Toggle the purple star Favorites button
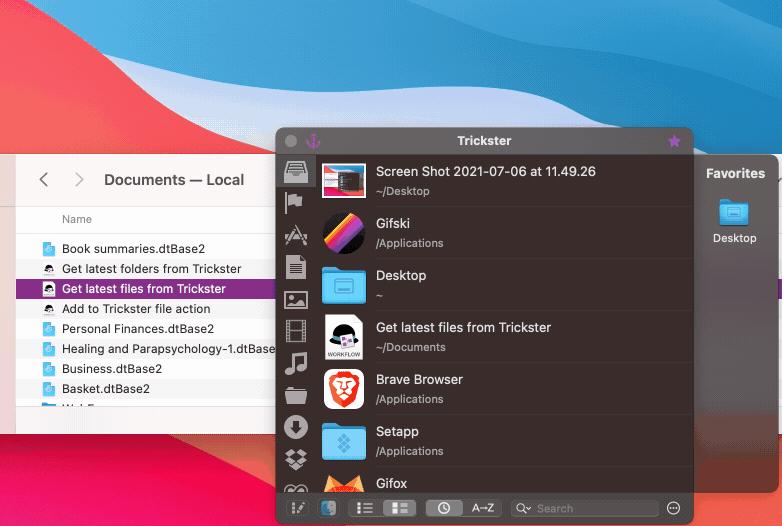This screenshot has height=526, width=782. click(x=674, y=141)
